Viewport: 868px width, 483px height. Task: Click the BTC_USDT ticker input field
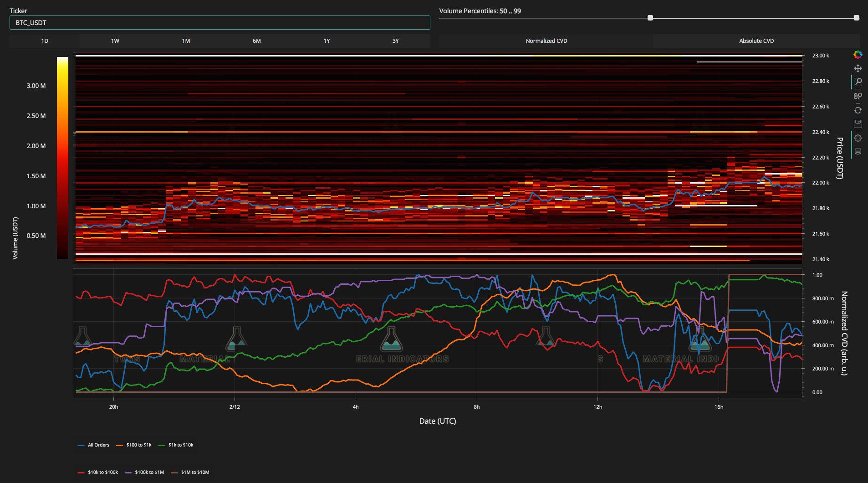[x=220, y=23]
